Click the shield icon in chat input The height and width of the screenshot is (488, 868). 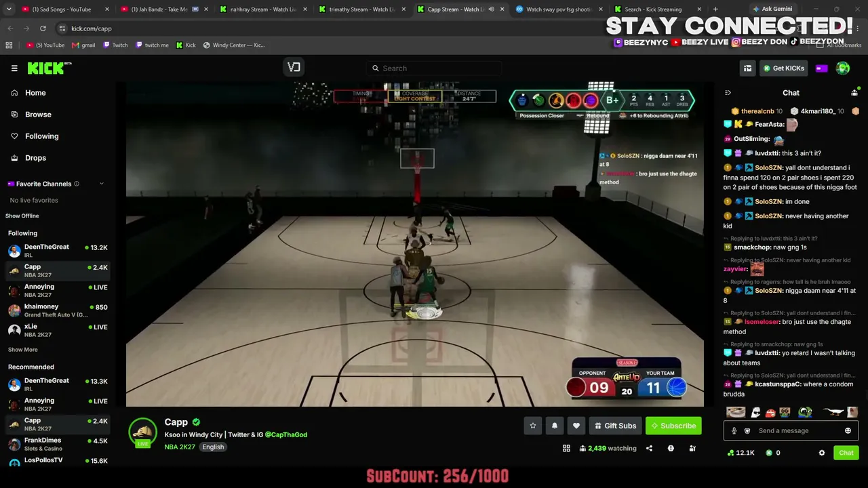747,430
